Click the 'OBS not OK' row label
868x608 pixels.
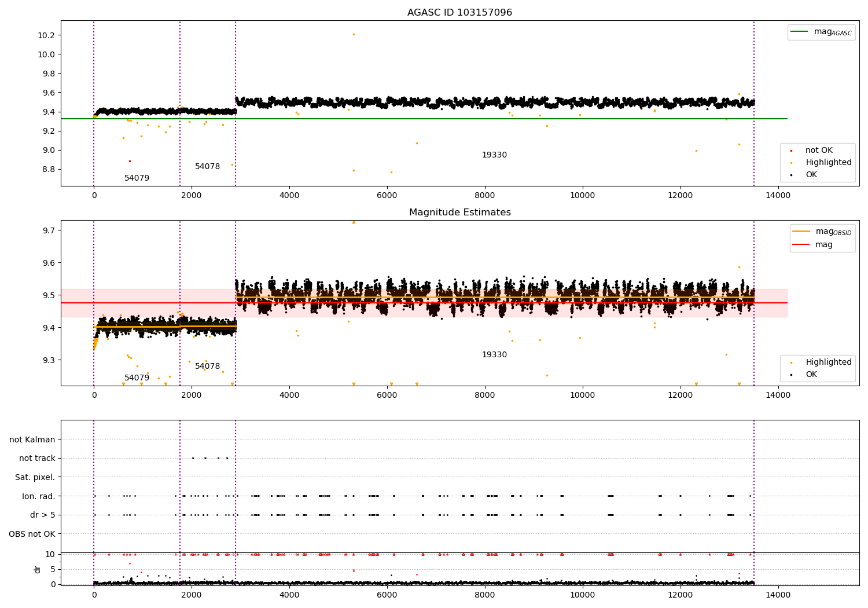click(32, 534)
